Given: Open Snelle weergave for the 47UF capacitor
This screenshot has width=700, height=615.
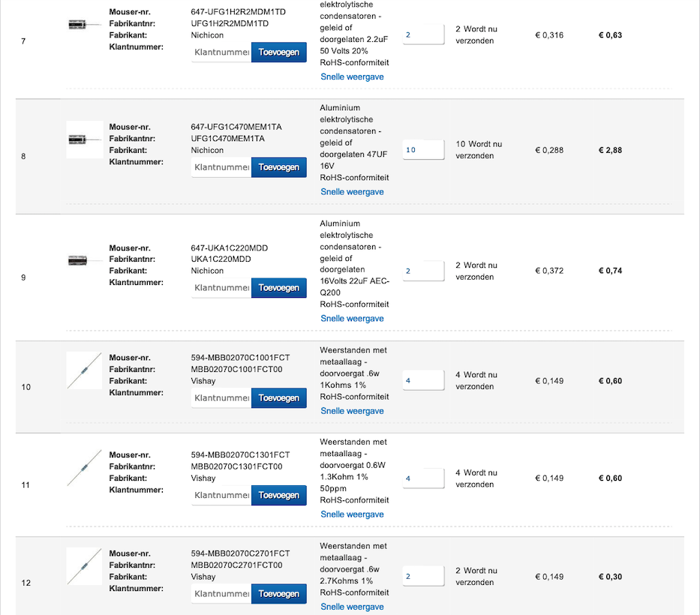Looking at the screenshot, I should pyautogui.click(x=352, y=192).
